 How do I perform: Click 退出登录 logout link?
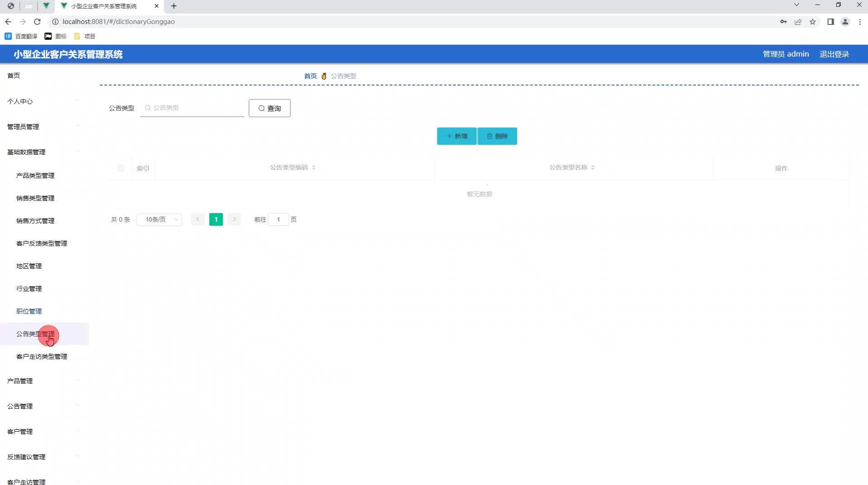(x=834, y=54)
